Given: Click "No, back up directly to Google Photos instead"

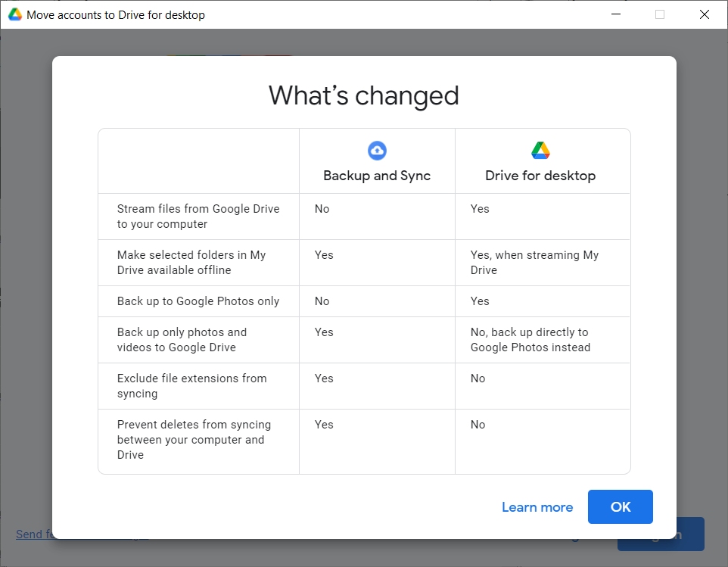Looking at the screenshot, I should click(x=530, y=339).
